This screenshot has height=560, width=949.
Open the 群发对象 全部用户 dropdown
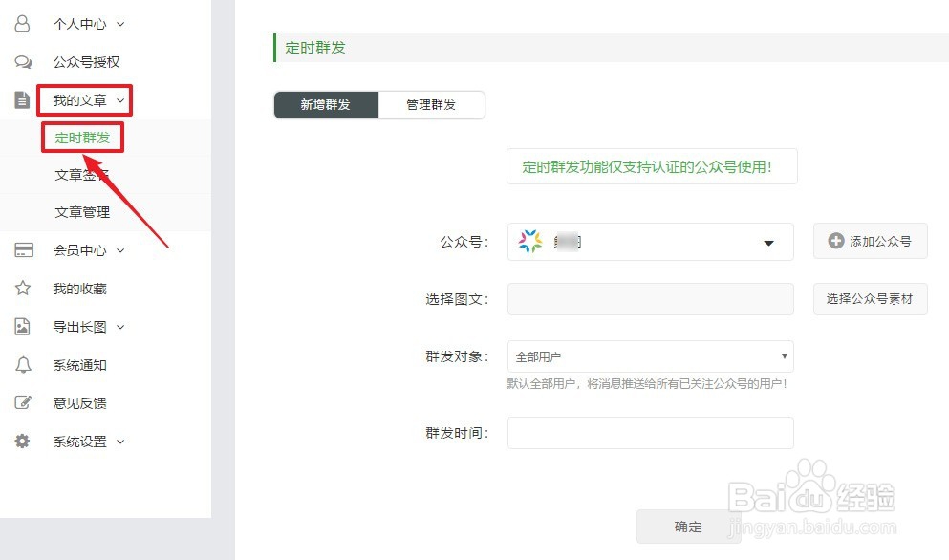(x=650, y=356)
